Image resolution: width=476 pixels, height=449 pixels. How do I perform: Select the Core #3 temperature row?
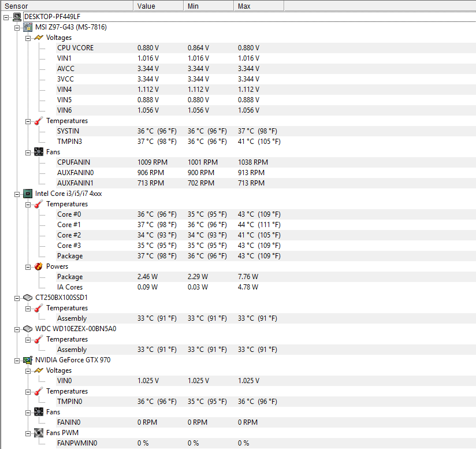click(x=266, y=246)
